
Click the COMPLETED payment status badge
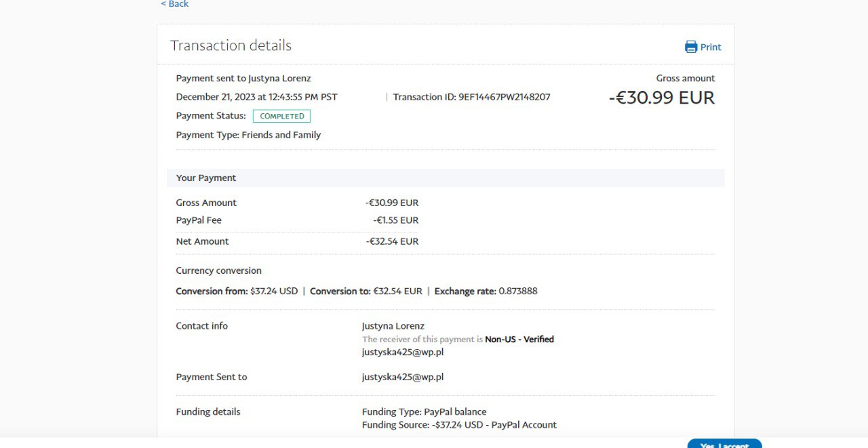281,116
